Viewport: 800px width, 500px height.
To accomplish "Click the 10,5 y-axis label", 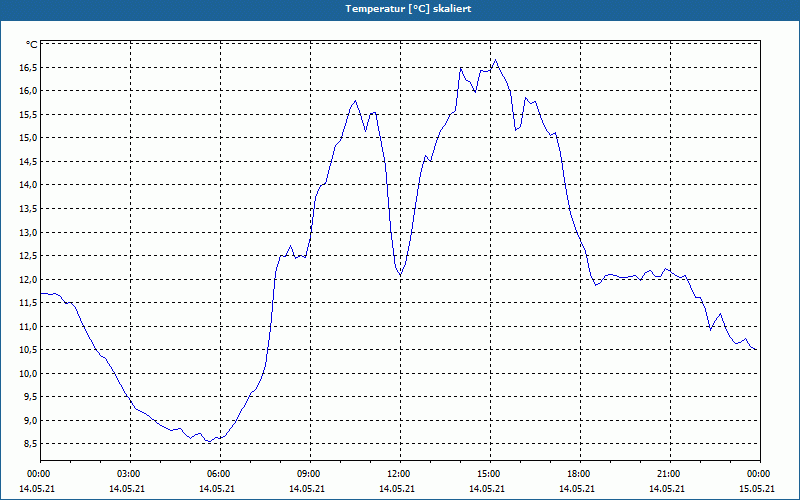I will coord(28,350).
